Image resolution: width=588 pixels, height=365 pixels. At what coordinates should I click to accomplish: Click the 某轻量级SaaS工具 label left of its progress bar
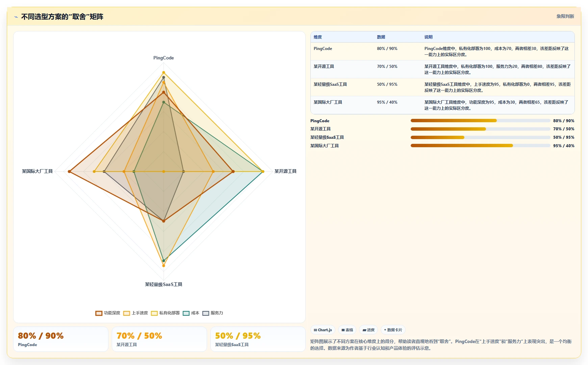click(x=327, y=137)
